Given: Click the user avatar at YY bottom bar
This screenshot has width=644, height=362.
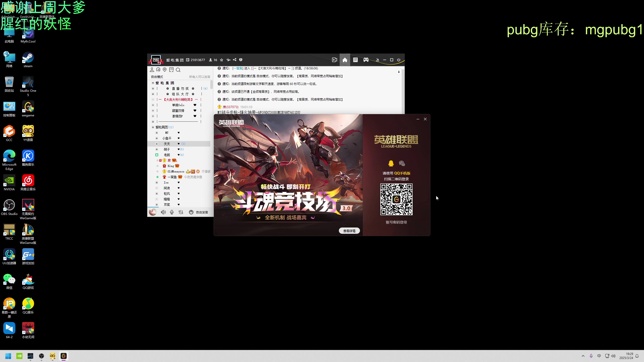Looking at the screenshot, I should tap(152, 212).
